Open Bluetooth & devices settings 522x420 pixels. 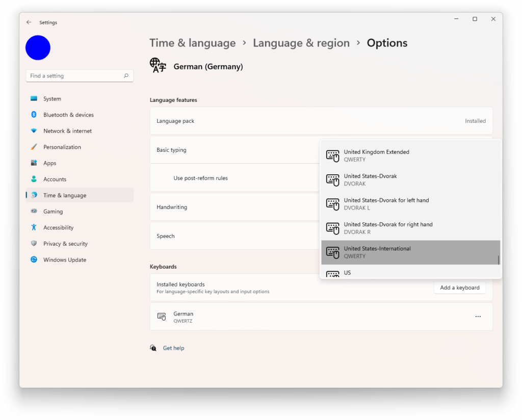coord(68,115)
